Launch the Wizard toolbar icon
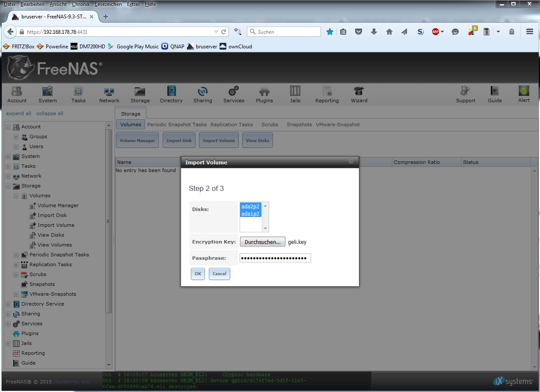This screenshot has width=540, height=392. (359, 94)
